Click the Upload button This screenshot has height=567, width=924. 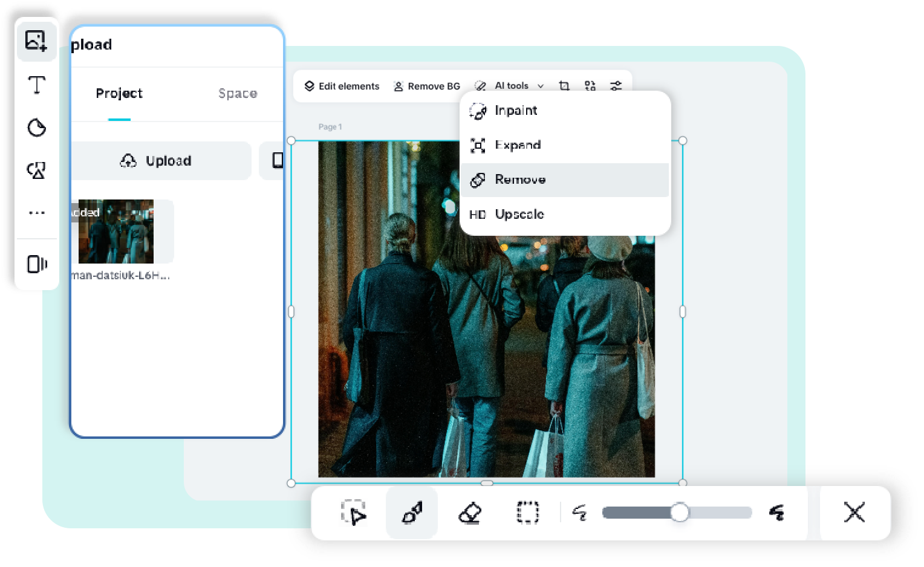(161, 161)
